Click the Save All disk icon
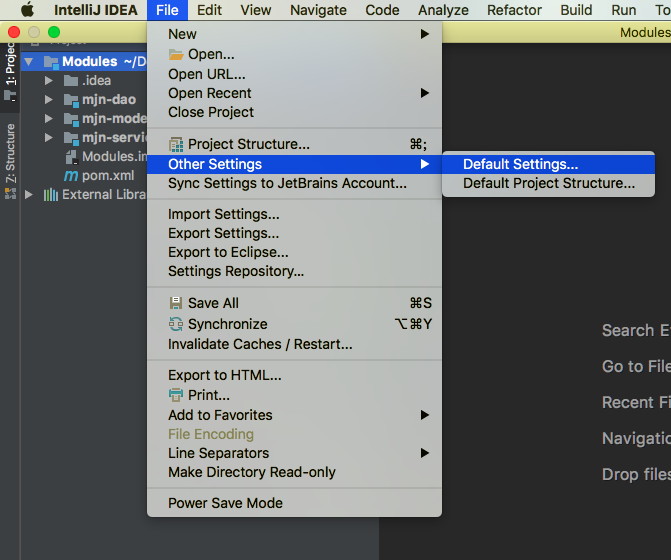The width and height of the screenshot is (671, 560). tap(176, 303)
